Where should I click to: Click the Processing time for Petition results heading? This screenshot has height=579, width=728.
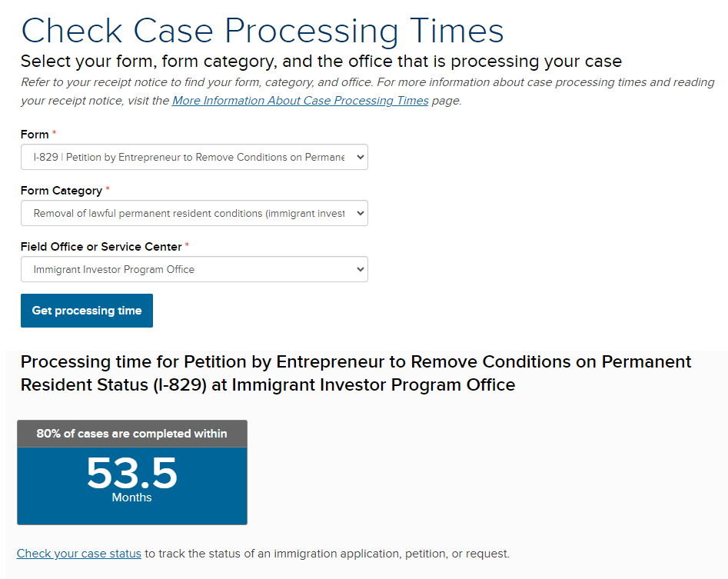(356, 373)
